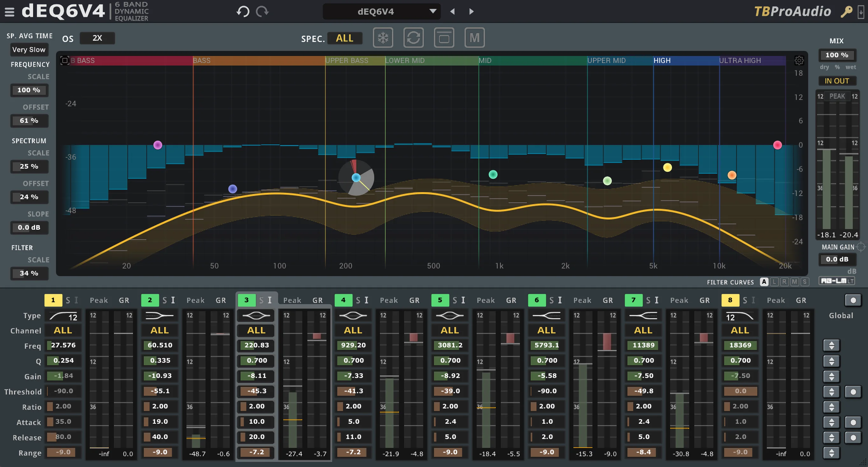Image resolution: width=868 pixels, height=467 pixels.
Task: Solo band 3 with its S toggle
Action: coord(262,300)
